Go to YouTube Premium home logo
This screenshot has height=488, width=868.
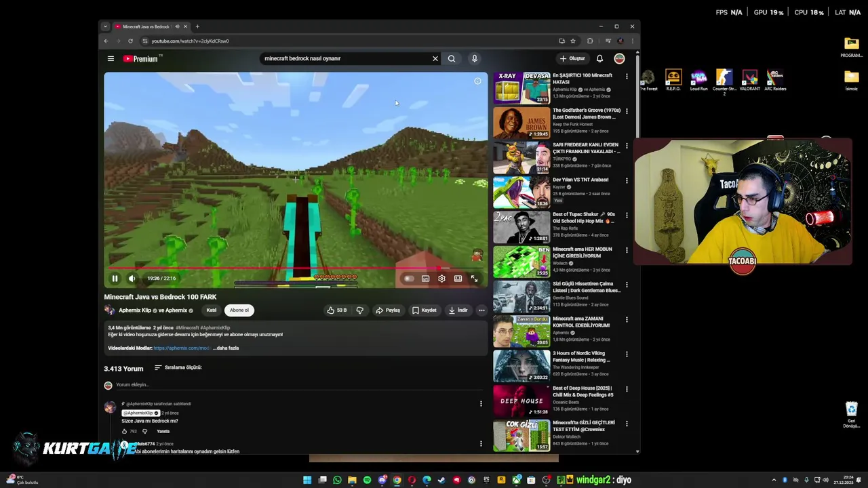[x=140, y=59]
